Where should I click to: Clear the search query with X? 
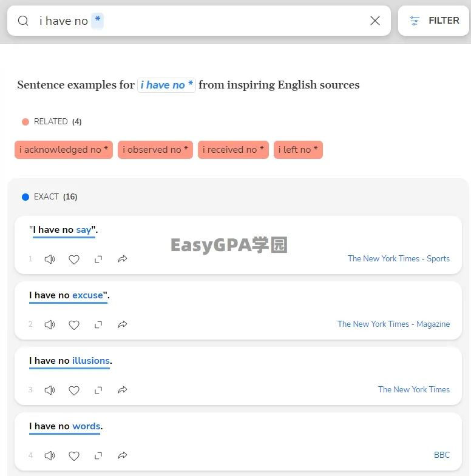tap(375, 21)
